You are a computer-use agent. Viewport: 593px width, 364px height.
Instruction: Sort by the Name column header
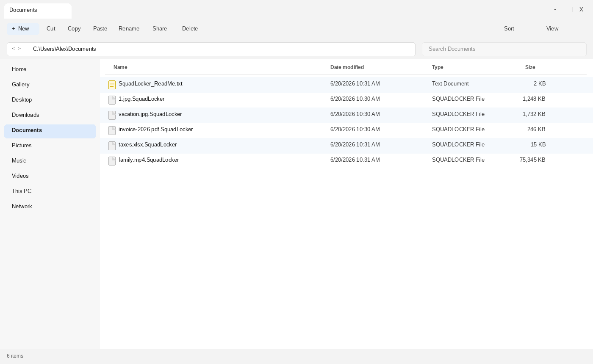(x=120, y=67)
